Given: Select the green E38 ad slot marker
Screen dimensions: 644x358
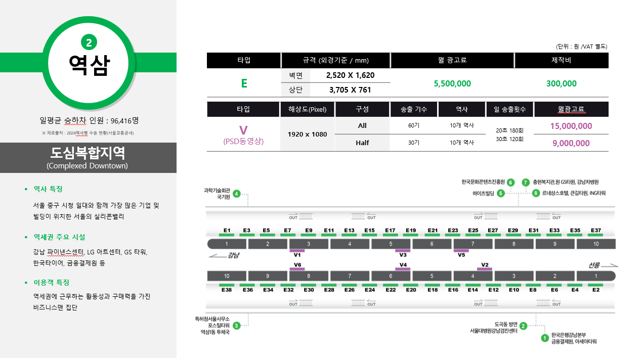Looking at the screenshot, I should pyautogui.click(x=227, y=285).
